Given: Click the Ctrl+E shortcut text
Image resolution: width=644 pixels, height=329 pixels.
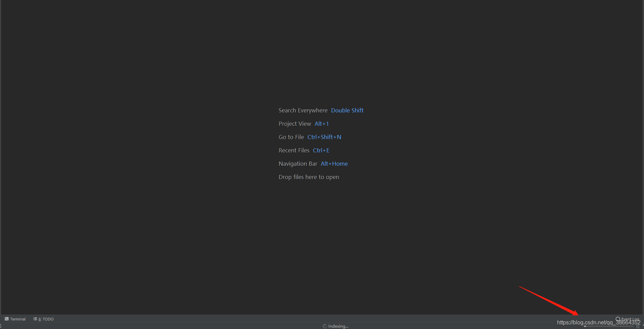Looking at the screenshot, I should point(321,150).
